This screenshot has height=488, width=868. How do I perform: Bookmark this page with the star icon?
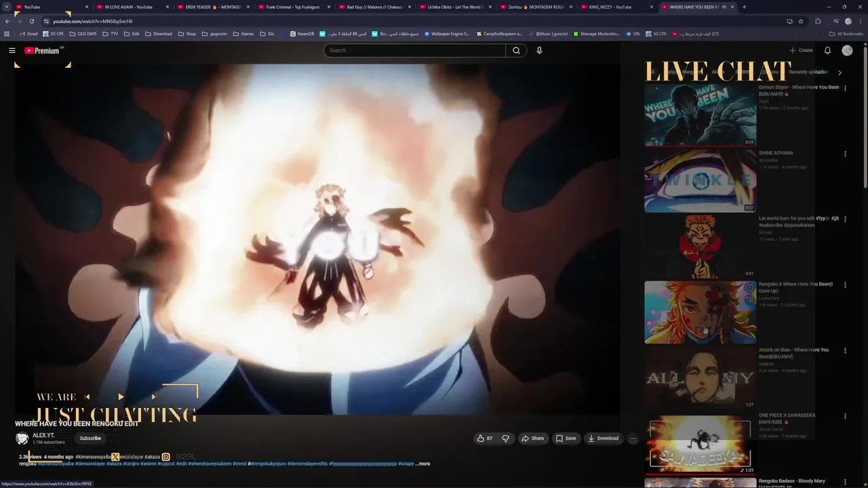(801, 21)
